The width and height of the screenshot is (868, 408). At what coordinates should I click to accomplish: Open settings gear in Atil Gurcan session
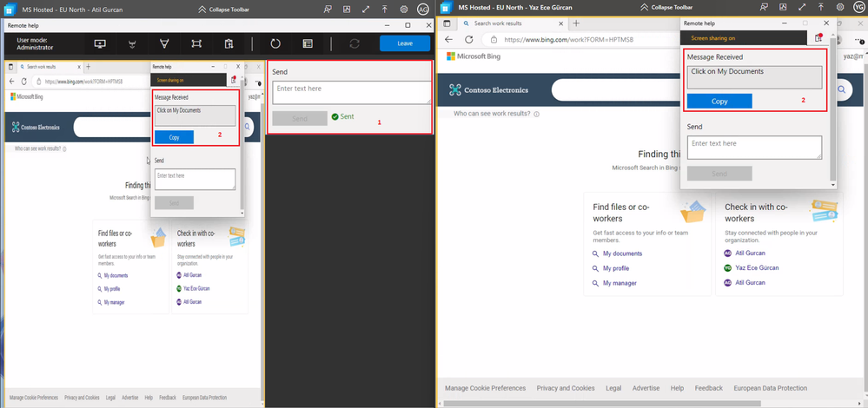pyautogui.click(x=404, y=9)
